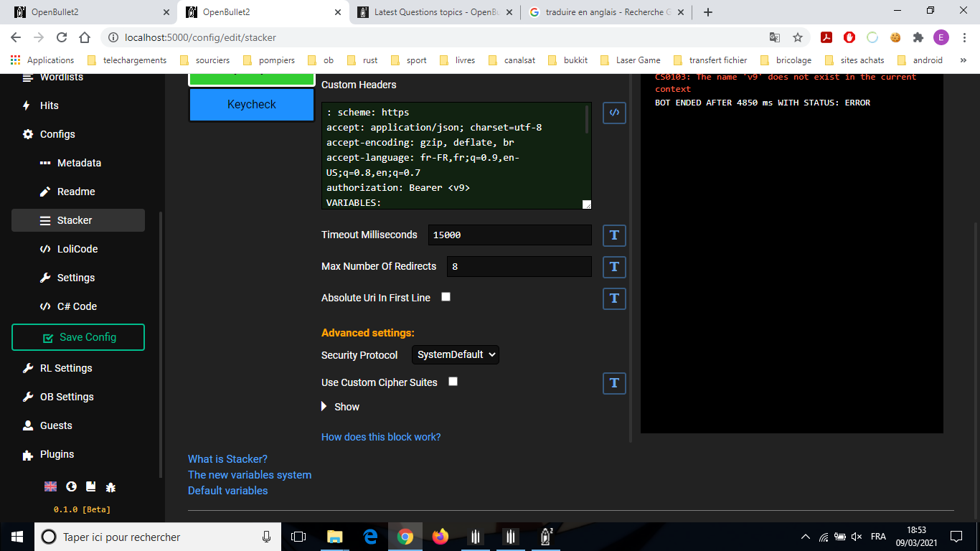Open File Explorer from the taskbar

(335, 537)
